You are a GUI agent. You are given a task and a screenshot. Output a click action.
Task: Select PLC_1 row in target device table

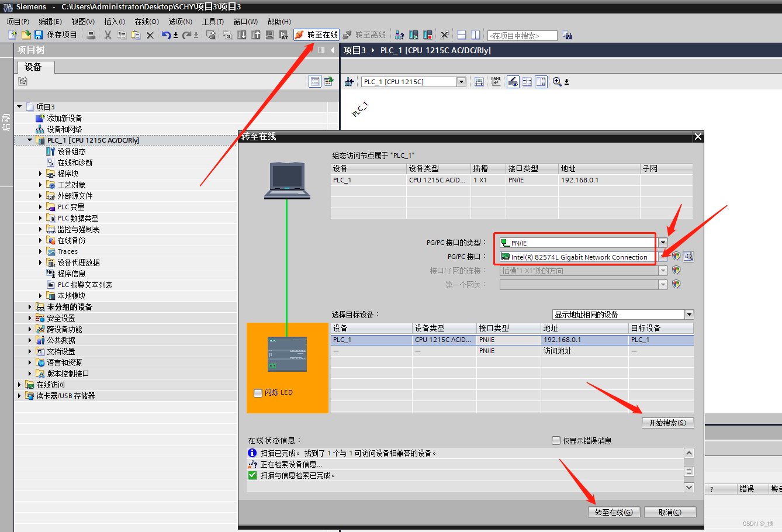coord(512,340)
